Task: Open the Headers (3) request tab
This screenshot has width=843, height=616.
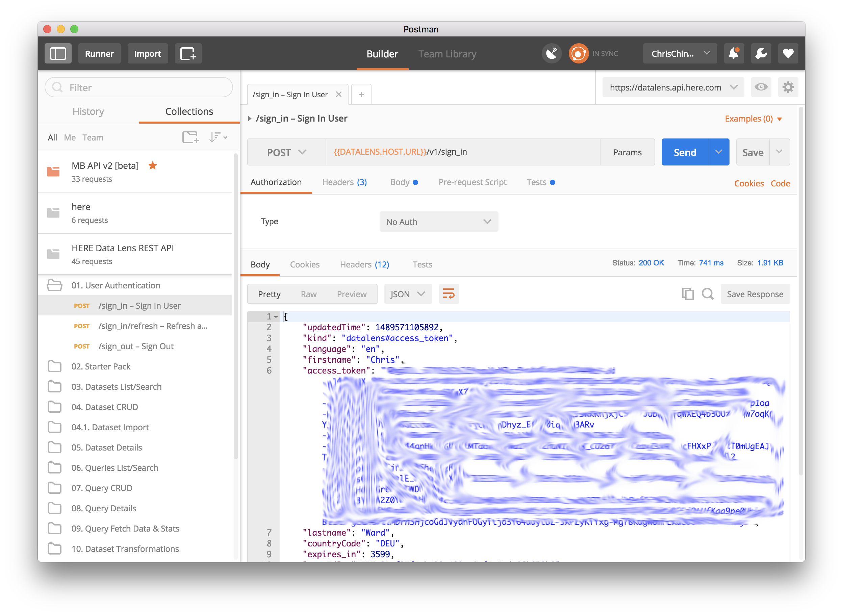Action: pyautogui.click(x=344, y=182)
